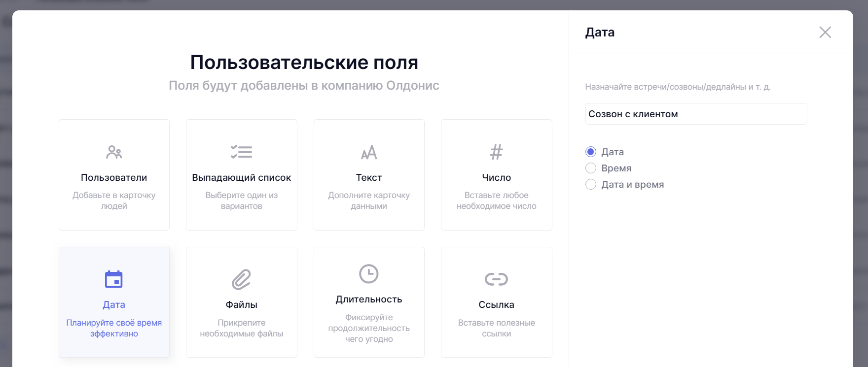Select the 'Число' field type label
Viewport: 868px width, 367px height.
tap(496, 177)
